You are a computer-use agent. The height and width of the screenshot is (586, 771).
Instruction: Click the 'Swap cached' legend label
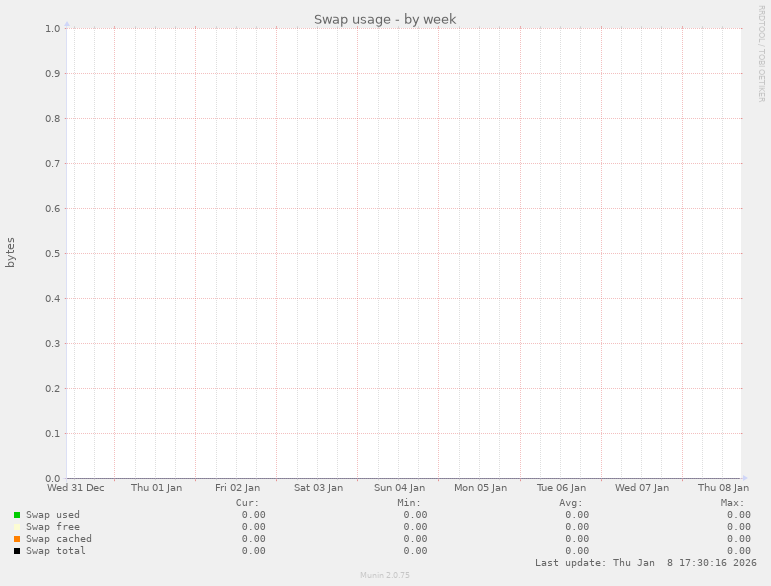[x=59, y=538]
